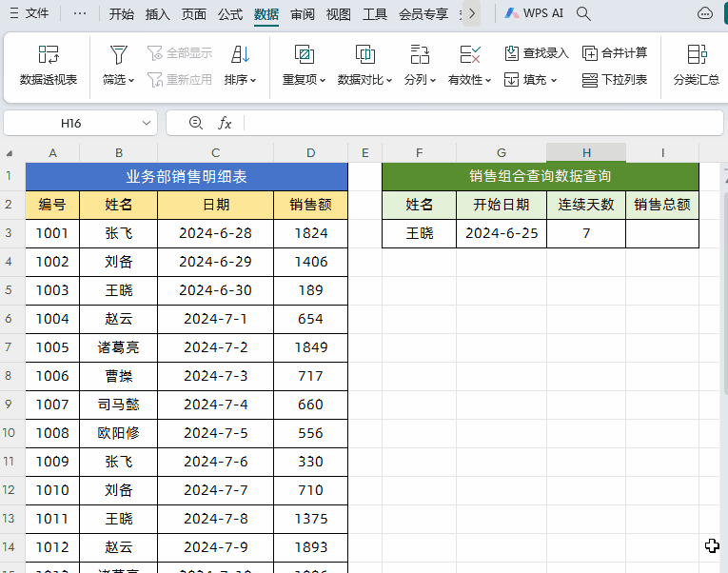Switch to the 公式 ribbon tab
728x573 pixels.
pos(230,14)
